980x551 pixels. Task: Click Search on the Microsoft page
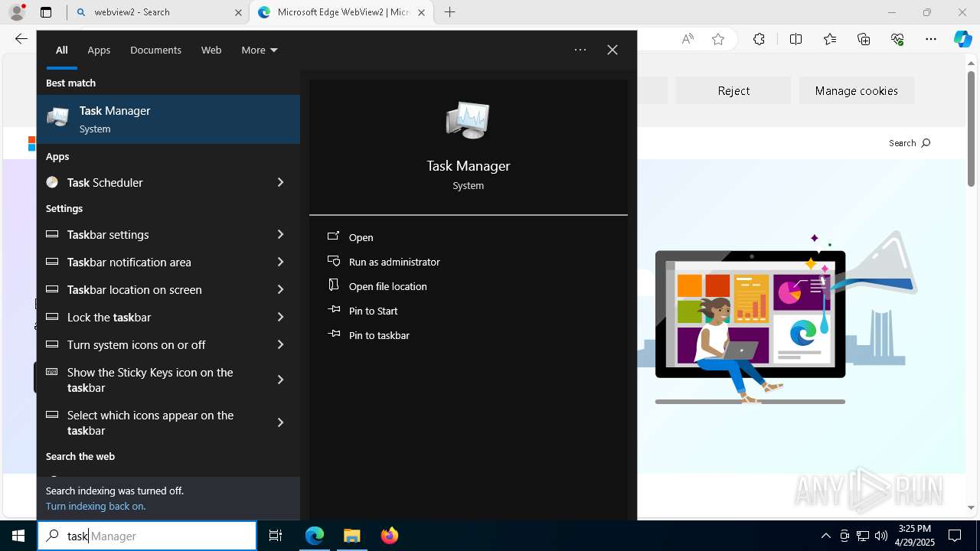pyautogui.click(x=910, y=143)
